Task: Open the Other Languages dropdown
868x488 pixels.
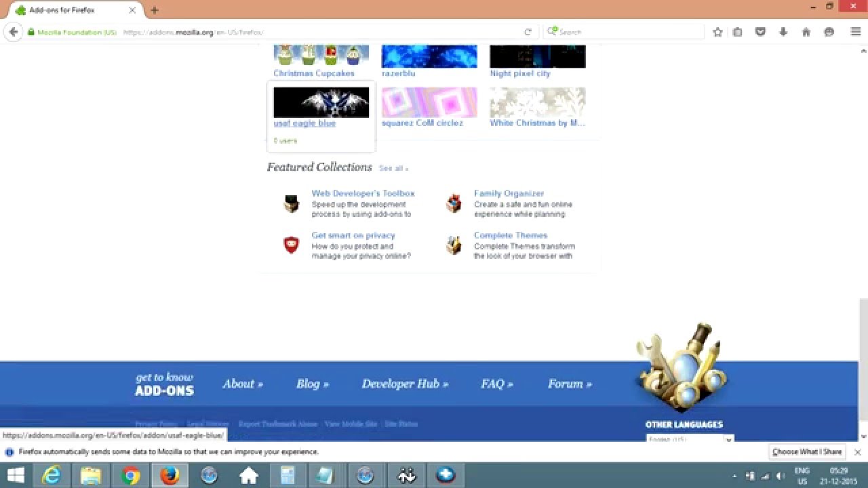Action: (690, 439)
